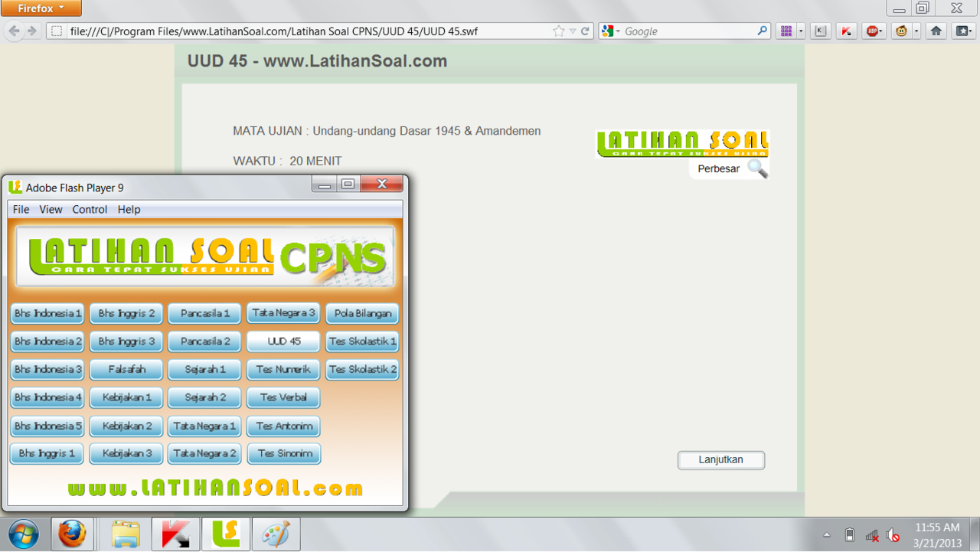Open the File menu in Flash Player

coord(21,209)
